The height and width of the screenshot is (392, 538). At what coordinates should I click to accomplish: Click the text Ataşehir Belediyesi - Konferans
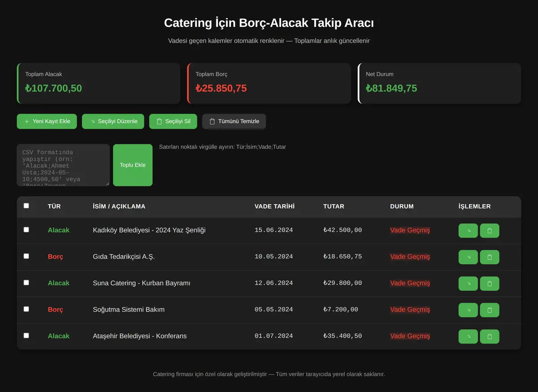tap(140, 336)
